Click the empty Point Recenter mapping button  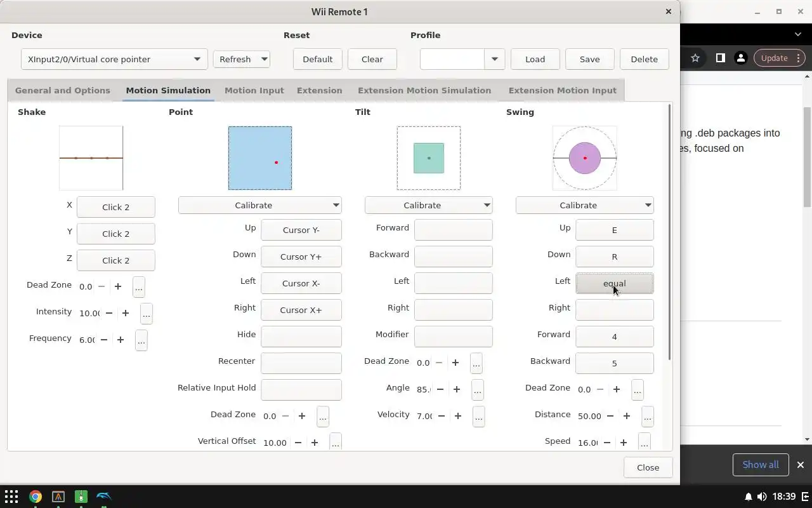301,363
